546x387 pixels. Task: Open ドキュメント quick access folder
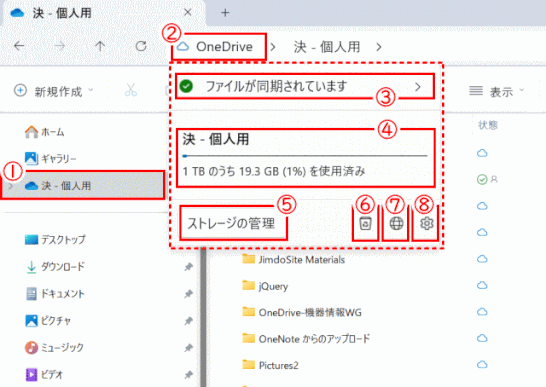[55, 294]
